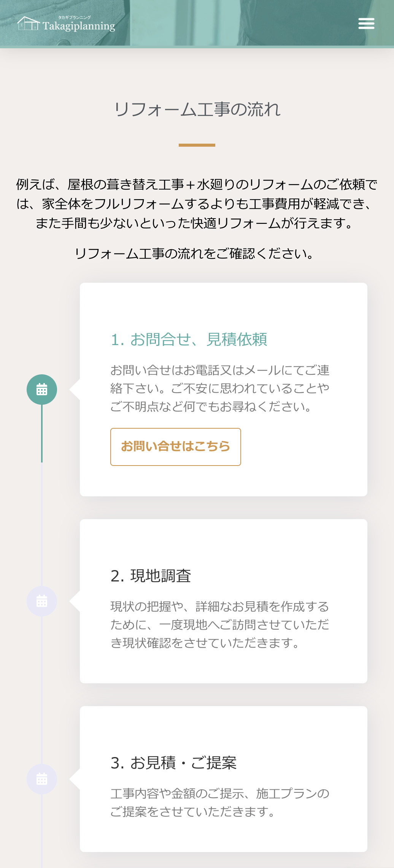
Task: Click the line リフォーム工事の流れをご確認ください
Action: pyautogui.click(x=194, y=253)
